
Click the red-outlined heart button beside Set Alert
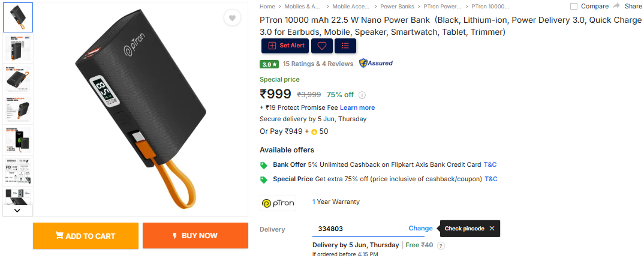coord(322,46)
